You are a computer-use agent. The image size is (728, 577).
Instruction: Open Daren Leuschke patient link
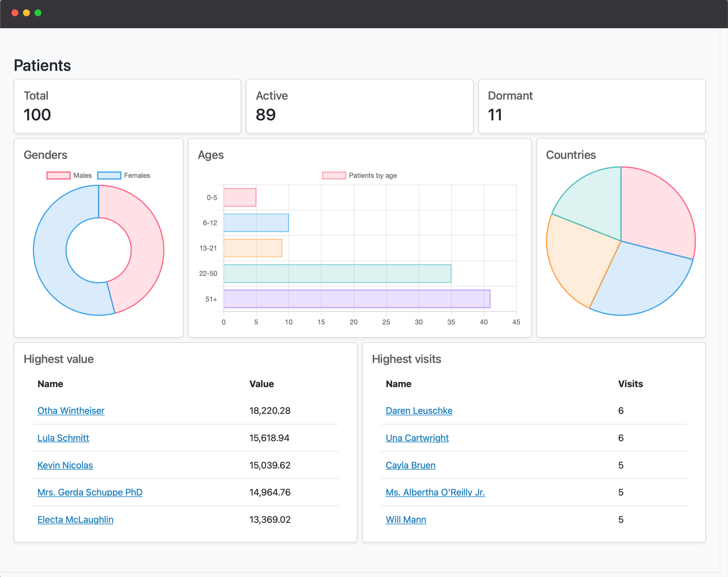click(419, 411)
